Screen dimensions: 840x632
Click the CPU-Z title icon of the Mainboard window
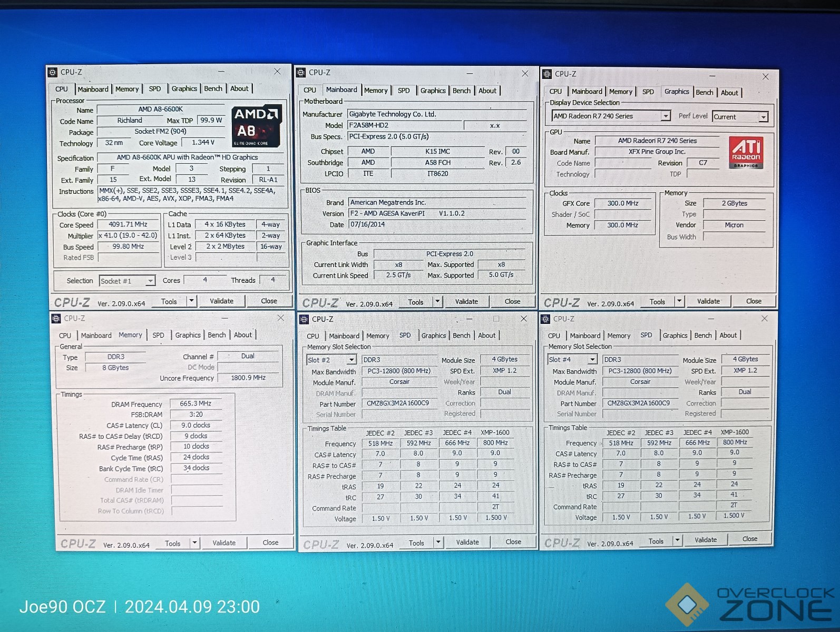click(x=301, y=73)
